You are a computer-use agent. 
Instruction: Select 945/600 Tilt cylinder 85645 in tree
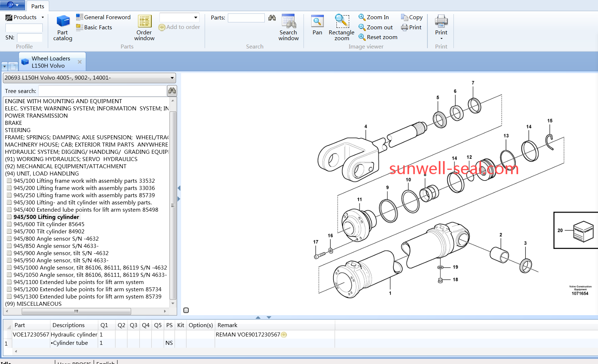[49, 224]
